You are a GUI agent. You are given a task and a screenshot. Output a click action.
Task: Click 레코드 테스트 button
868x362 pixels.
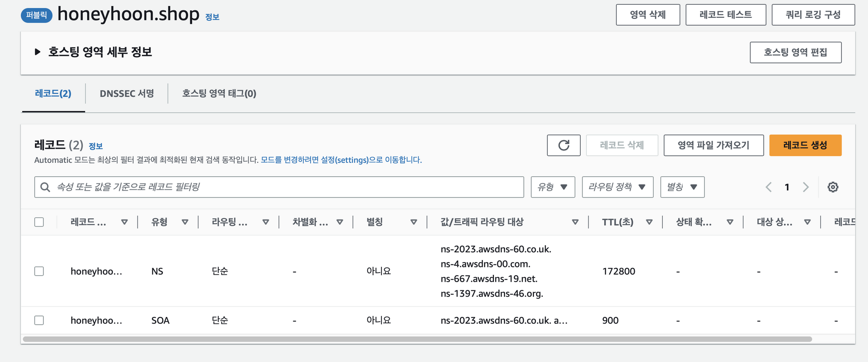[x=726, y=15]
